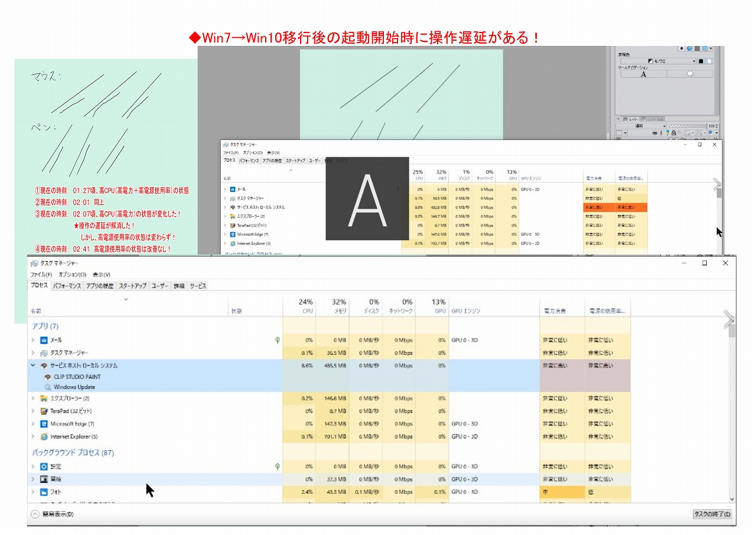This screenshot has width=756, height=535.
Task: Switch to the パフォーマンス tab
Action: tap(67, 286)
